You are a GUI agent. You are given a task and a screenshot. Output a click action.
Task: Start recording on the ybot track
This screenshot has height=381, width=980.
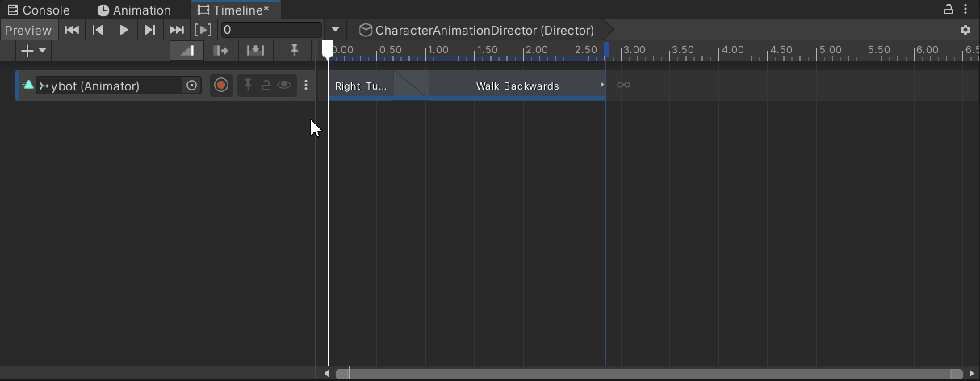(221, 85)
